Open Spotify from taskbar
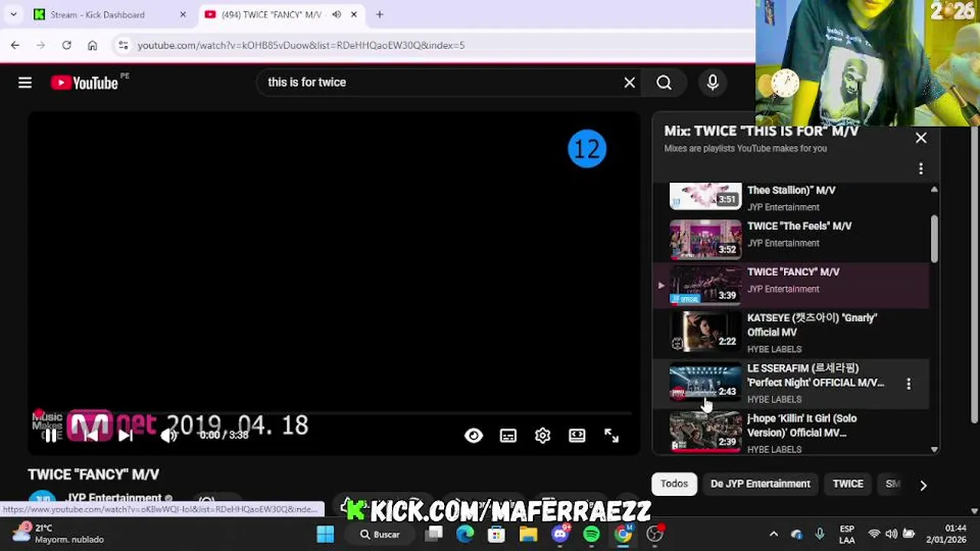 pyautogui.click(x=592, y=534)
